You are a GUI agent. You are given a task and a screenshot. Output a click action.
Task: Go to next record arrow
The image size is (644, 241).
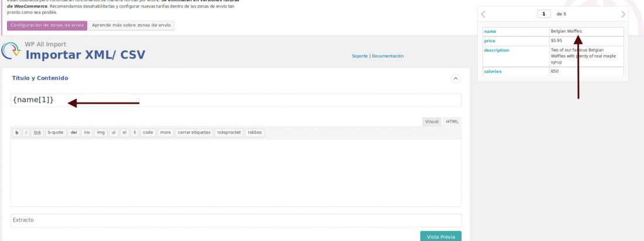pos(623,14)
